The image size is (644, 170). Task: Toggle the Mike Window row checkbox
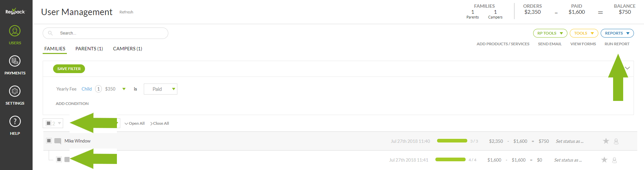click(x=49, y=140)
